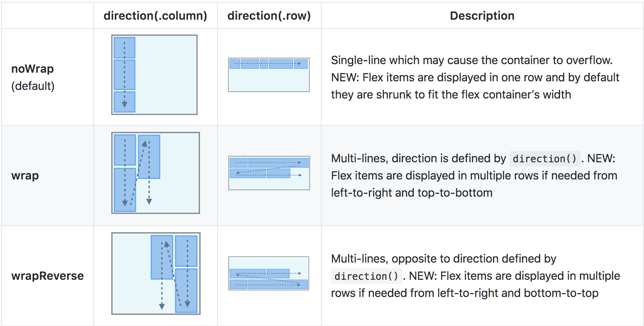Image resolution: width=644 pixels, height=326 pixels.
Task: Select the wrap column direction diagram
Action: [x=155, y=173]
